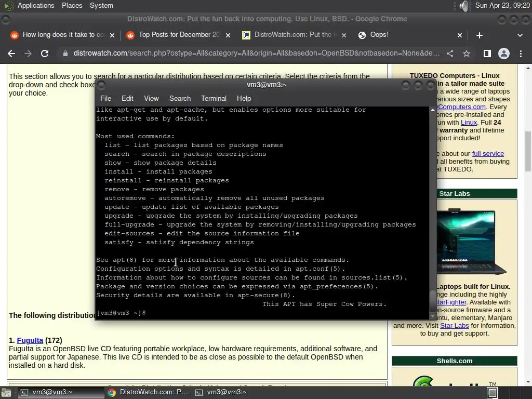Go back in Chrome browser
The height and width of the screenshot is (399, 532).
coord(11,54)
